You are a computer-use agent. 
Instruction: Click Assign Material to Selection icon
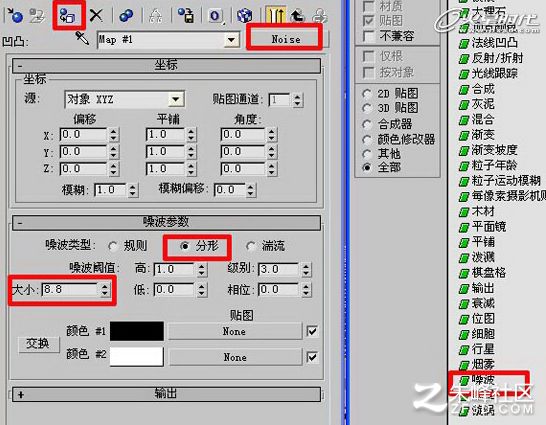point(68,15)
